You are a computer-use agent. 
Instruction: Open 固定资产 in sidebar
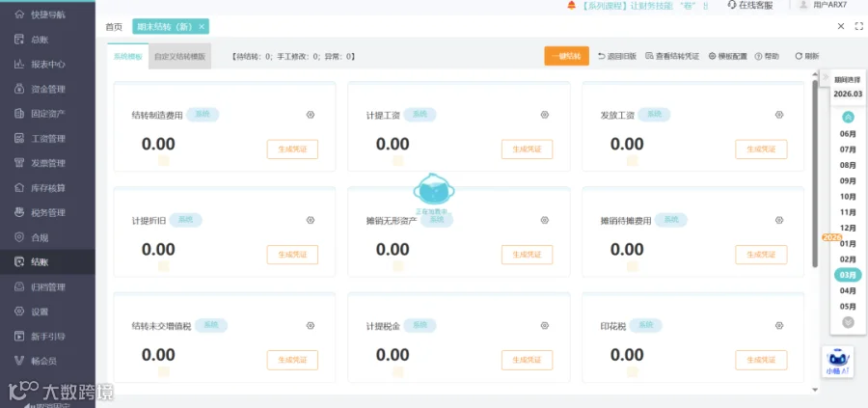coord(47,114)
